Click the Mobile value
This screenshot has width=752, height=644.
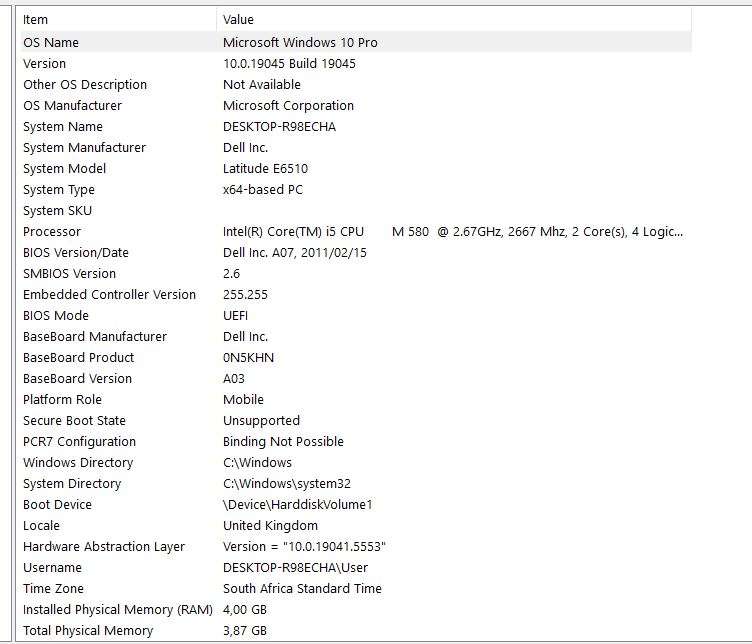click(243, 399)
